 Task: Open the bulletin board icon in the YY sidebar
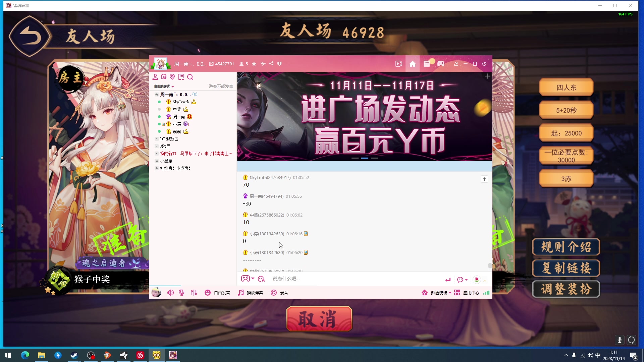point(181,77)
